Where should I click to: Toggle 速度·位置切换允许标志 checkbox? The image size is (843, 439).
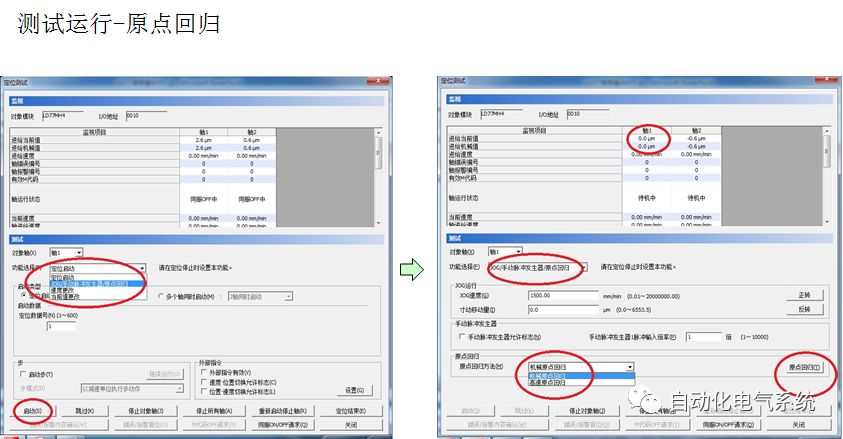(x=204, y=381)
